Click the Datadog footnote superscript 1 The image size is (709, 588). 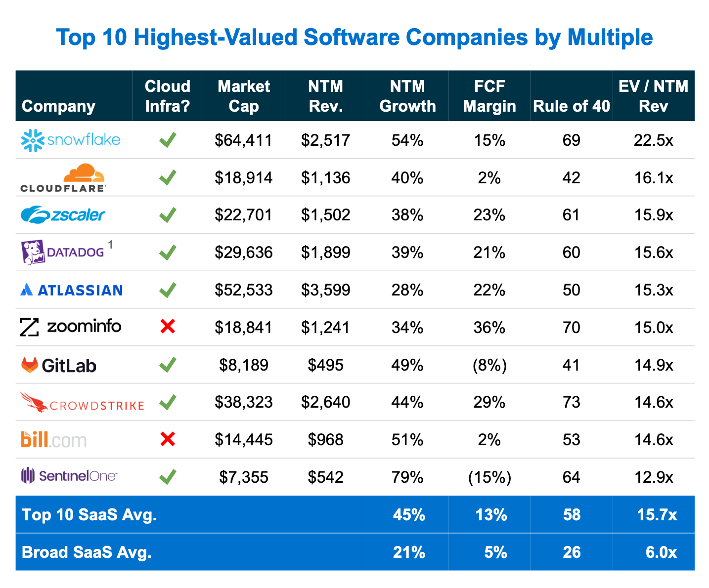pos(111,245)
